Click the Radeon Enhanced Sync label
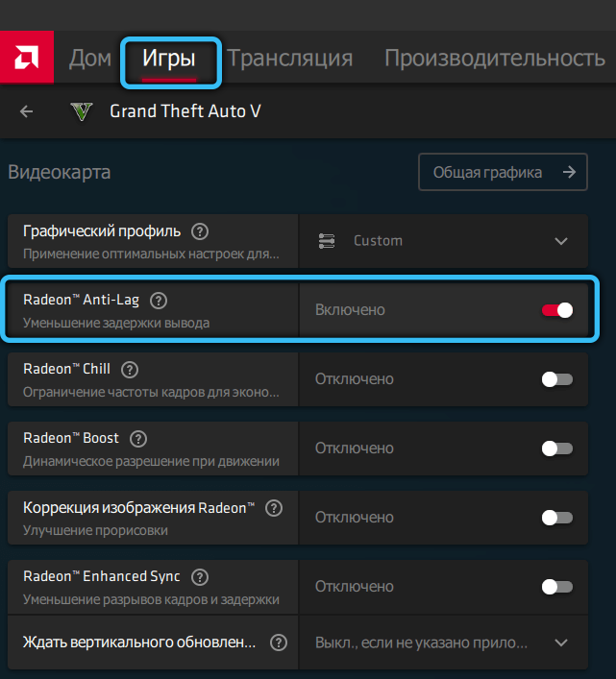The height and width of the screenshot is (679, 616). 102,576
